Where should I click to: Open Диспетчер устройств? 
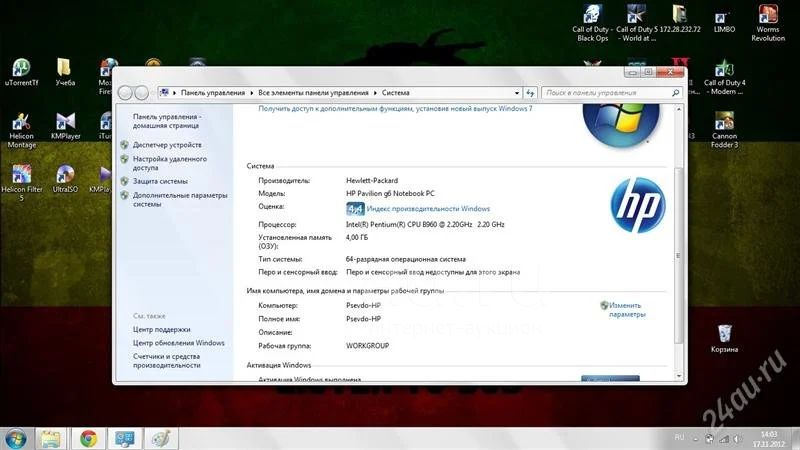[x=167, y=145]
